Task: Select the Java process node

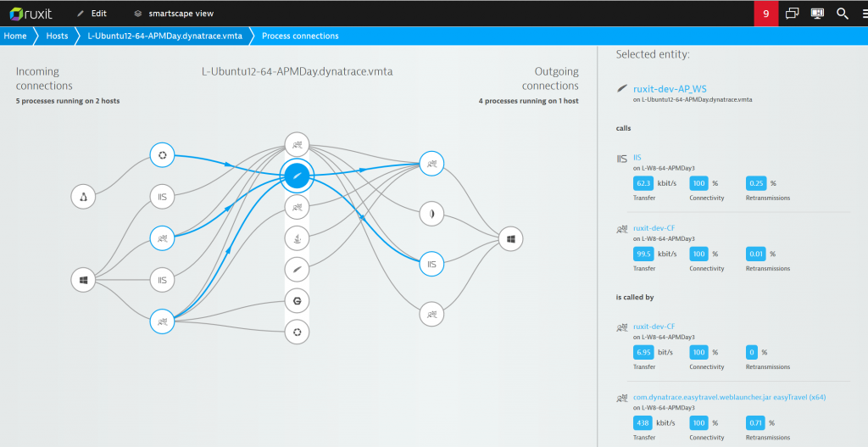Action: [298, 238]
